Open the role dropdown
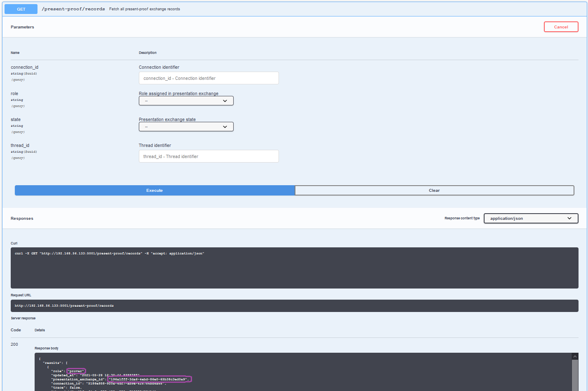 point(186,100)
